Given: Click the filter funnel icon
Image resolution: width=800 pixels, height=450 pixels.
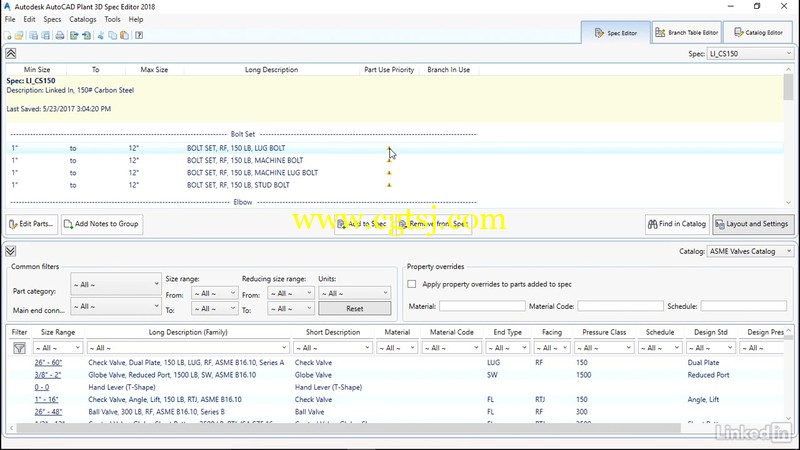Looking at the screenshot, I should point(19,348).
